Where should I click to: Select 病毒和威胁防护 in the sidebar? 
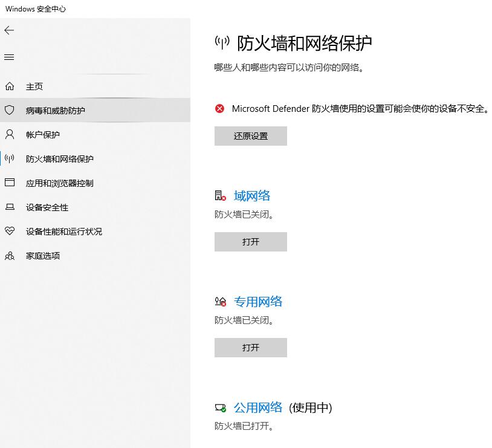pos(56,111)
